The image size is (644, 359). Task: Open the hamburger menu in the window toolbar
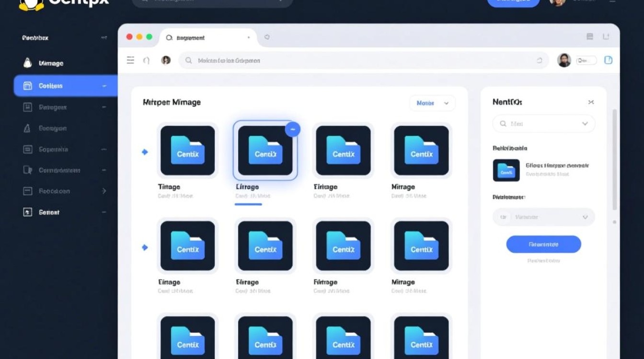point(130,60)
